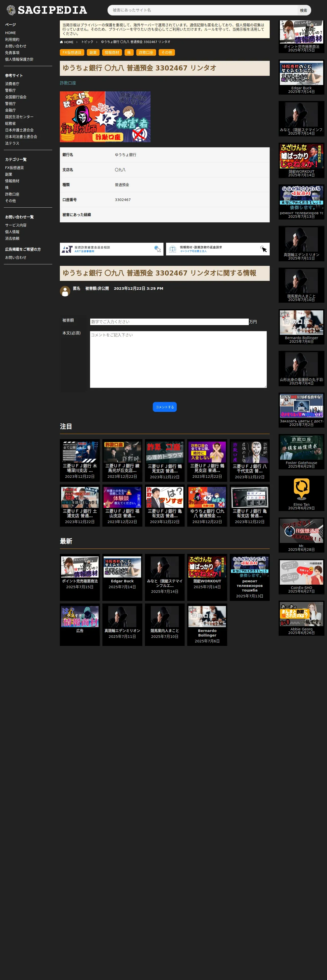Click the search field for site name
This screenshot has height=980, width=327.
202,10
